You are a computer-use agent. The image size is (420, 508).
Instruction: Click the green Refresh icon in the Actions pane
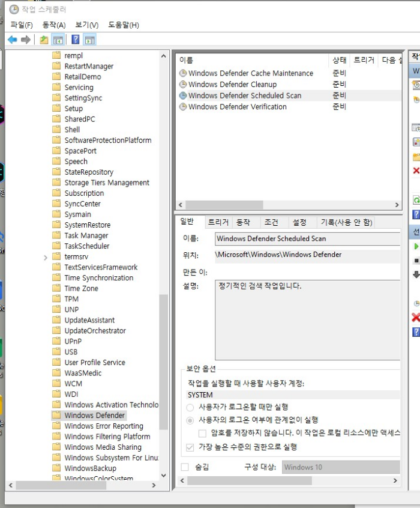pos(416,200)
